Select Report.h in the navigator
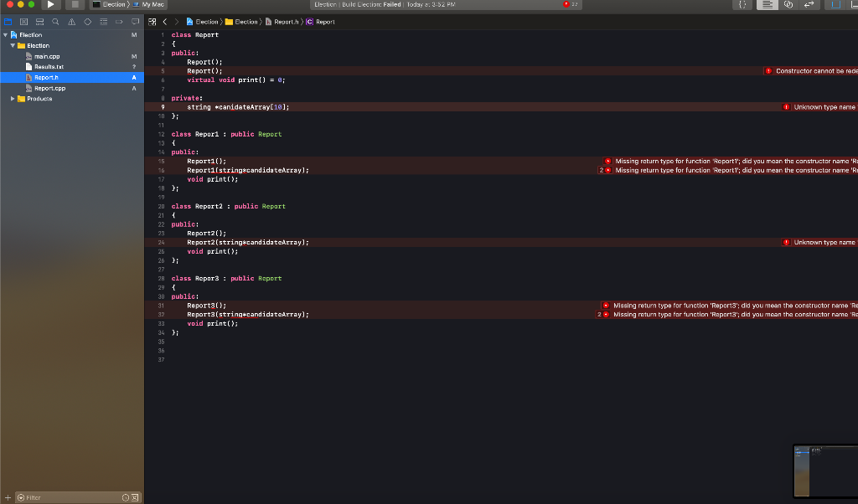Image resolution: width=858 pixels, height=504 pixels. tap(72, 78)
